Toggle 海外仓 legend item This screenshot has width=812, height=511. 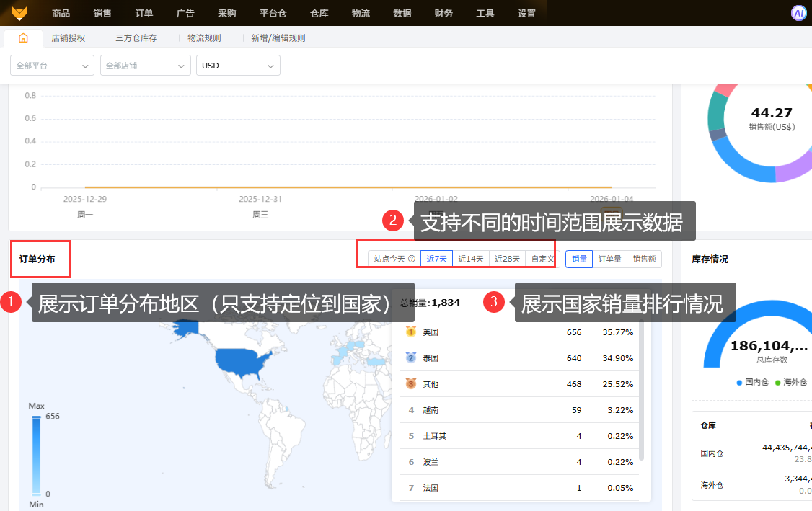point(791,382)
